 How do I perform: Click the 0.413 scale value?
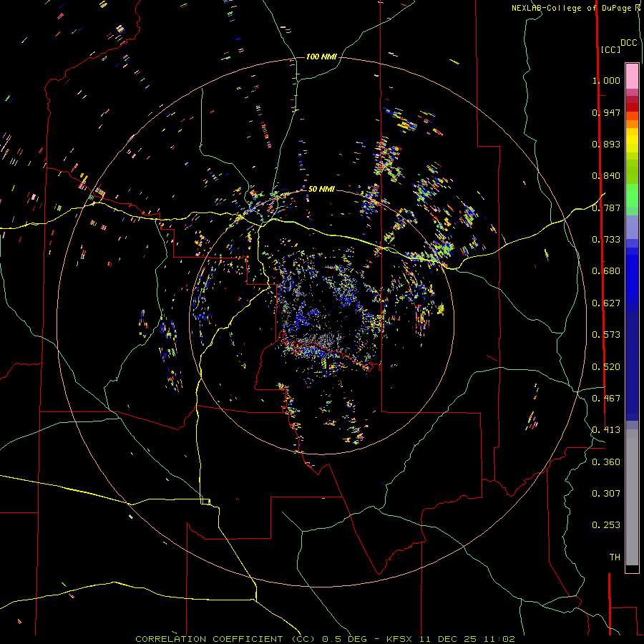606,430
